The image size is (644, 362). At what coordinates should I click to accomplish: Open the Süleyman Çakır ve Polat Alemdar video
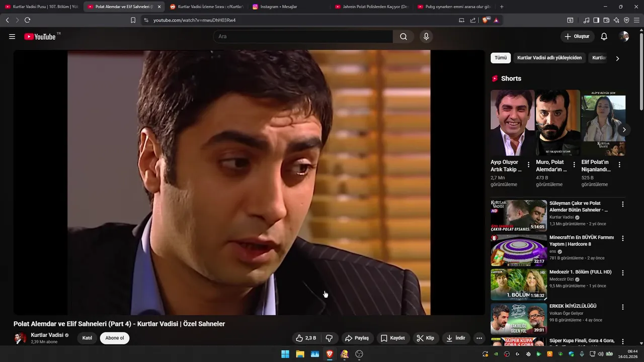(x=519, y=216)
